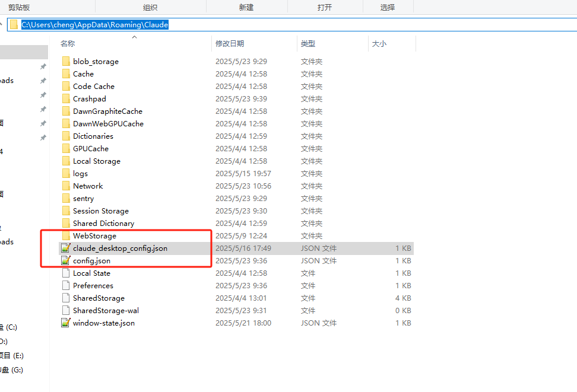This screenshot has width=577, height=392.
Task: Click the SharedStorage file icon
Action: (x=66, y=298)
